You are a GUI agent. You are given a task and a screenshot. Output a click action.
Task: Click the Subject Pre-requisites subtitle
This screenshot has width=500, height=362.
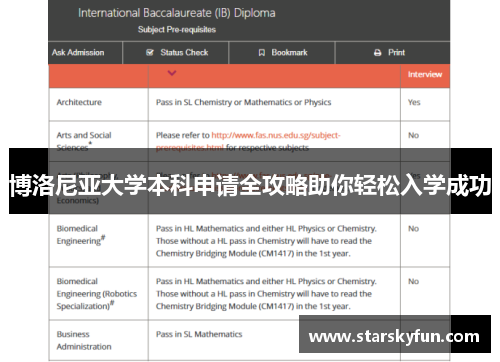pyautogui.click(x=177, y=30)
